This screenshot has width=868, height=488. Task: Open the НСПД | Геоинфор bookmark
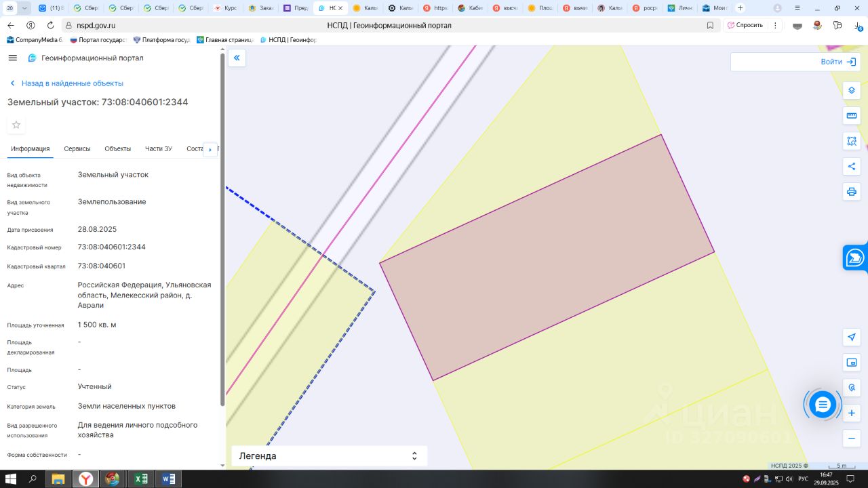click(288, 40)
